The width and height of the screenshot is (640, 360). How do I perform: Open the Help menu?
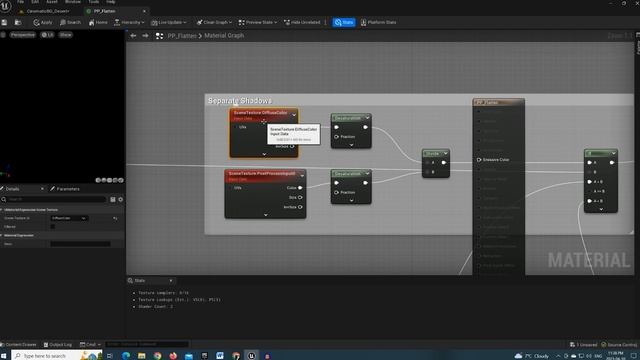111,2
